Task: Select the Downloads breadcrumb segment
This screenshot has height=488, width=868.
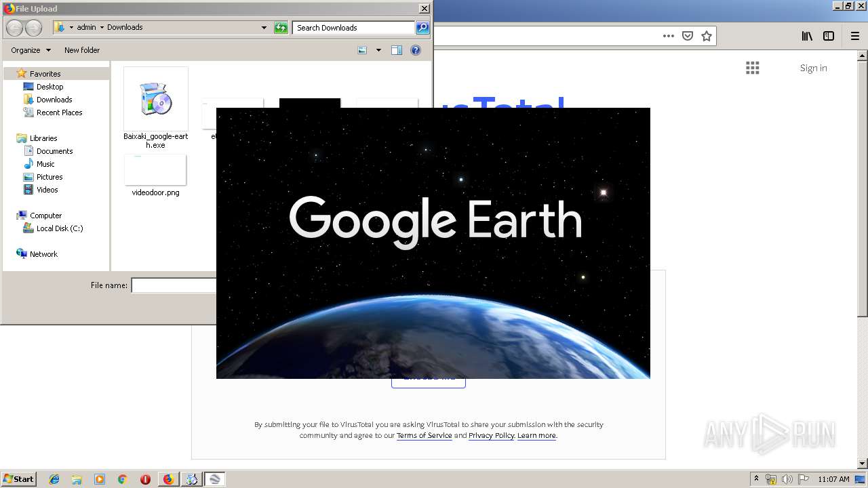Action: tap(125, 28)
